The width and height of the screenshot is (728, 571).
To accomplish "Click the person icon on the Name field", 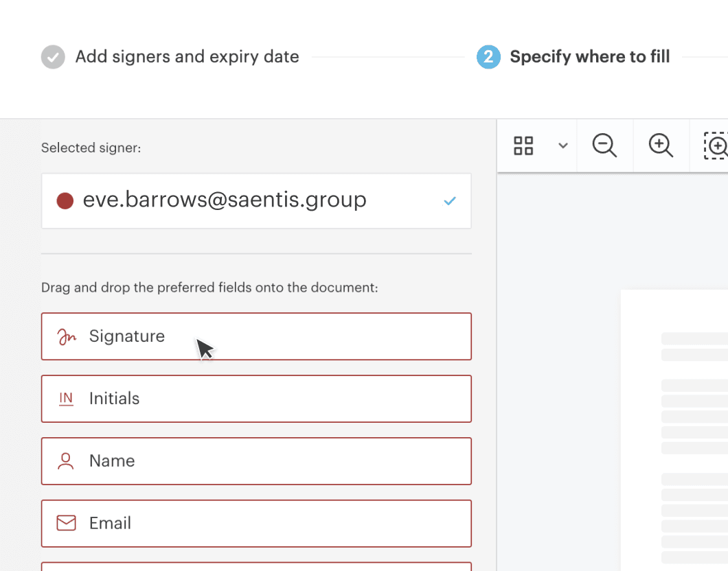I will coord(66,461).
